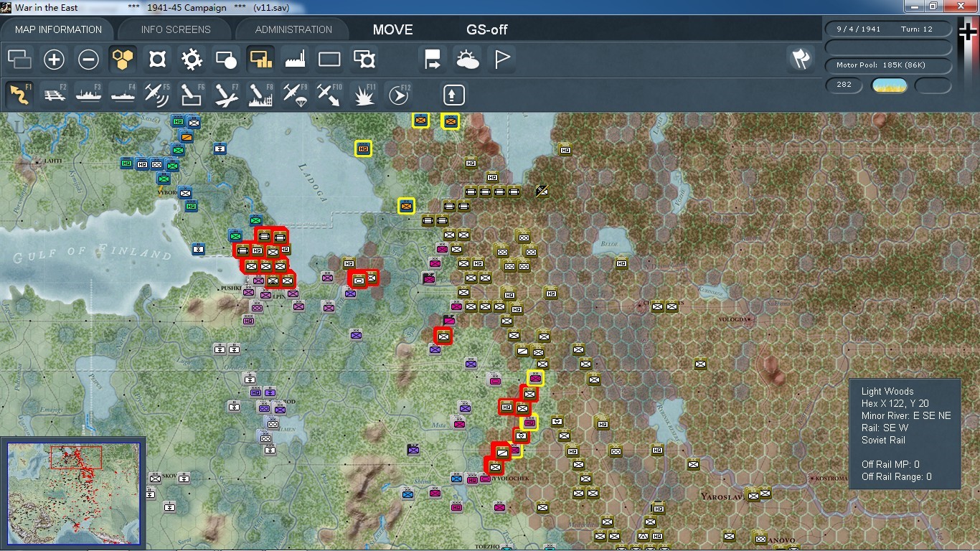Open the ADMINISTRATION tab
980x551 pixels.
coord(293,29)
